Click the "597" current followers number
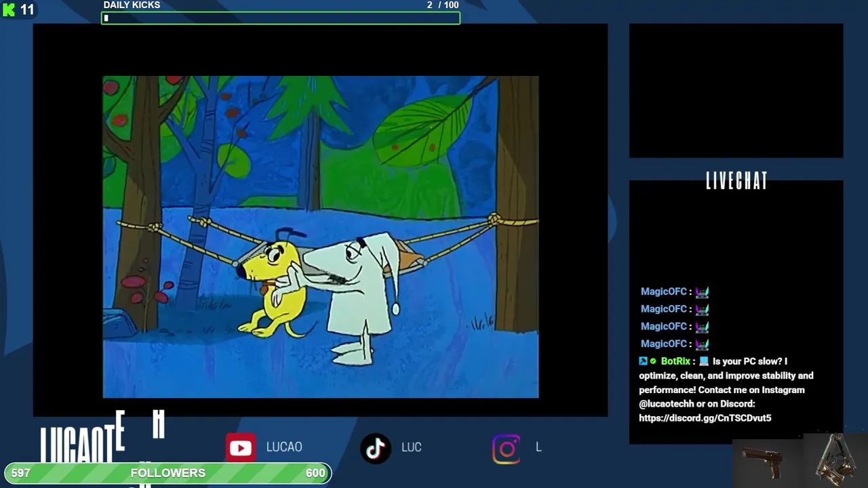This screenshot has height=488, width=868. click(x=21, y=473)
